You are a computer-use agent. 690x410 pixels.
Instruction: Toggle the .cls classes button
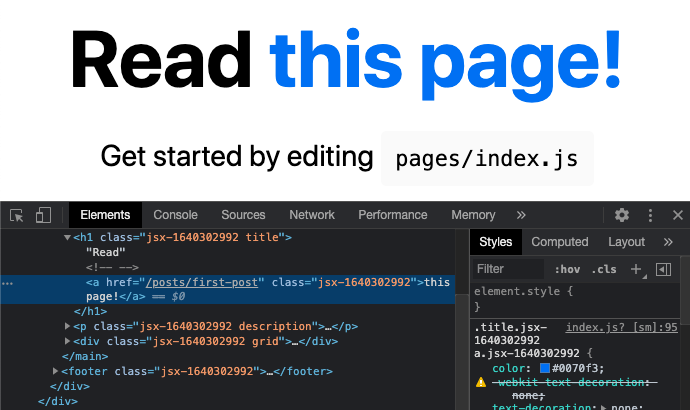point(604,269)
